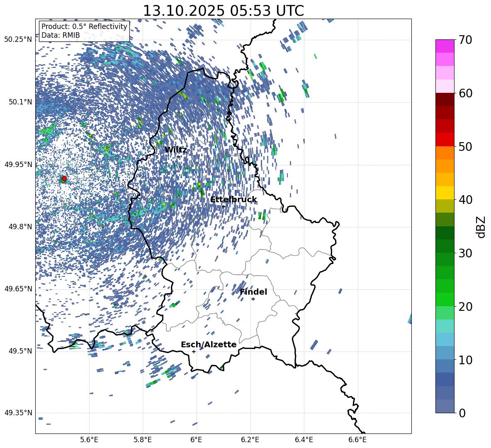Click the 6.4°E longitude label

[x=304, y=440]
